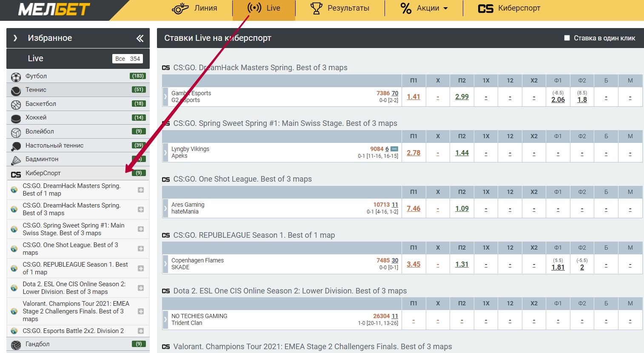Click the Бадминтон shuttlecock icon
The height and width of the screenshot is (353, 644).
[x=16, y=160]
